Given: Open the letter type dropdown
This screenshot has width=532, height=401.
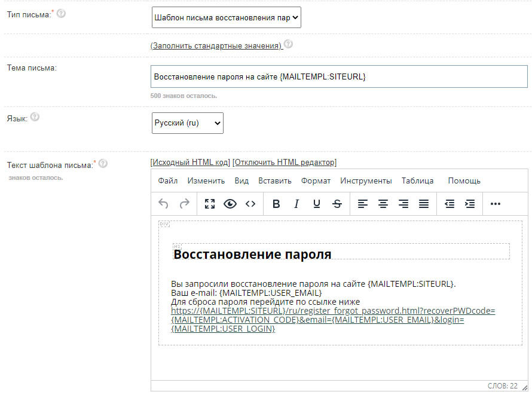Looking at the screenshot, I should 227,18.
